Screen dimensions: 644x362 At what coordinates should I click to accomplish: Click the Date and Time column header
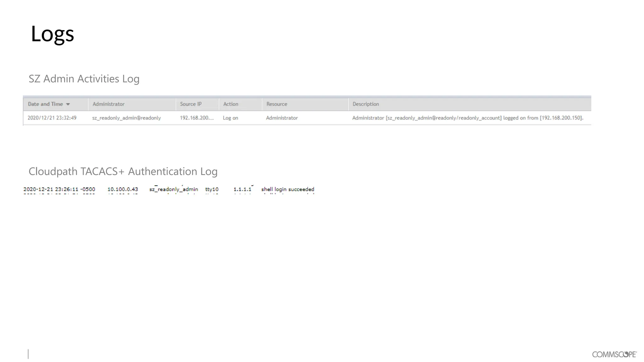(56, 104)
